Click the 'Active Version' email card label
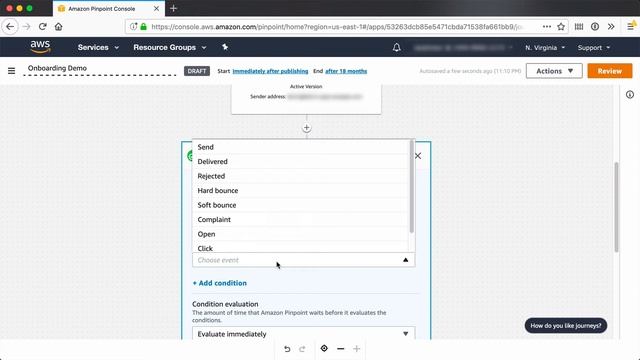Image resolution: width=640 pixels, height=360 pixels. [306, 87]
